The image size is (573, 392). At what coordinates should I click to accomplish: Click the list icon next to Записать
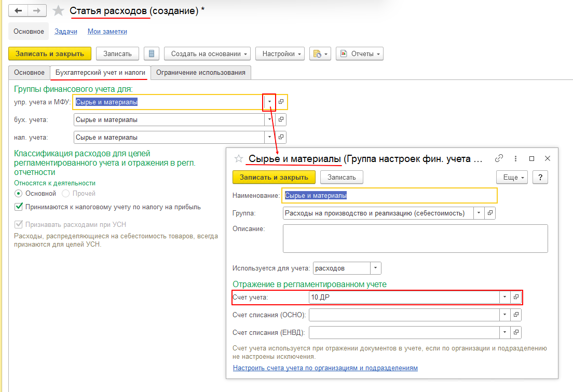(x=151, y=53)
